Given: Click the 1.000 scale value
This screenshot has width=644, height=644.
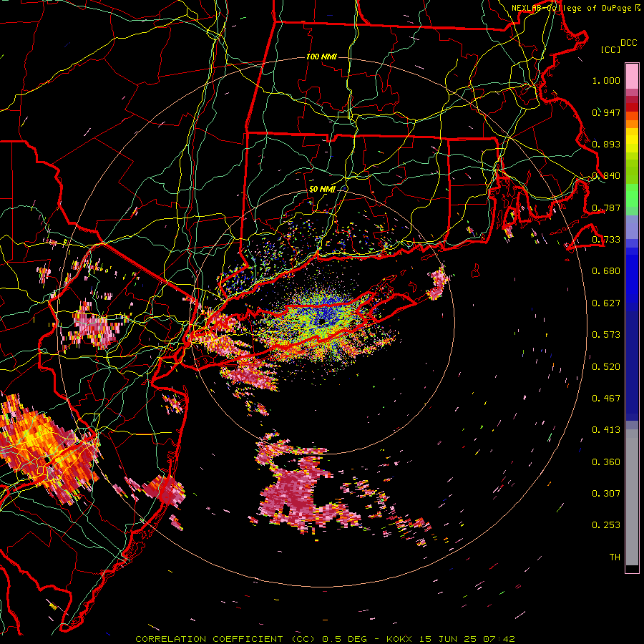Looking at the screenshot, I should (606, 80).
